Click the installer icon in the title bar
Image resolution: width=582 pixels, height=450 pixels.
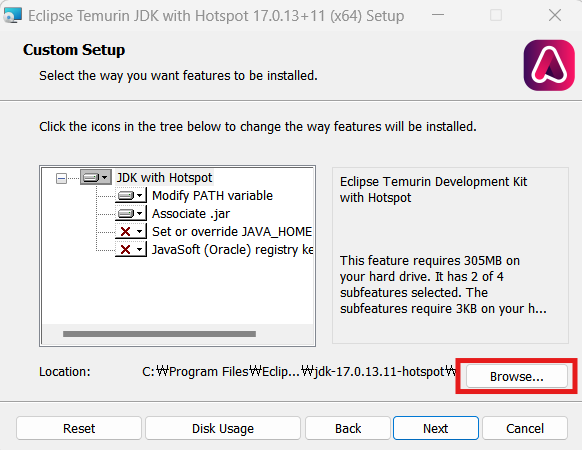pyautogui.click(x=13, y=15)
